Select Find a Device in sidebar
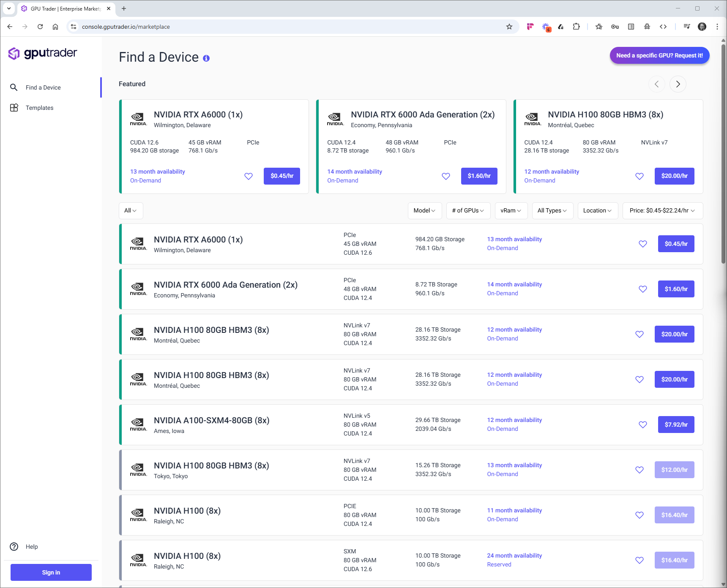Viewport: 727px width, 588px height. pos(51,87)
